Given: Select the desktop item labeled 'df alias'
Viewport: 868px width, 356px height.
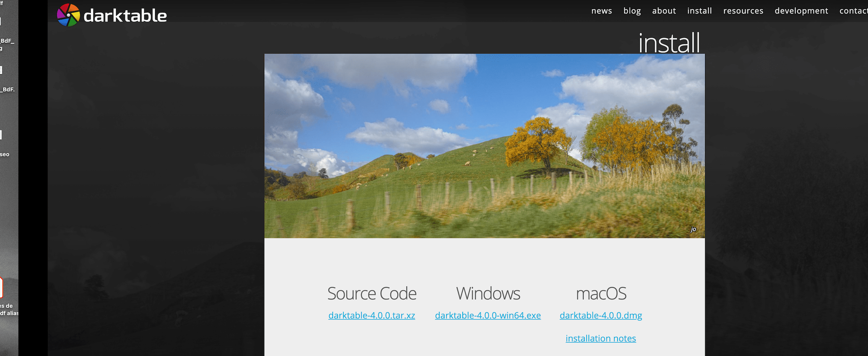Looking at the screenshot, I should pos(9,313).
